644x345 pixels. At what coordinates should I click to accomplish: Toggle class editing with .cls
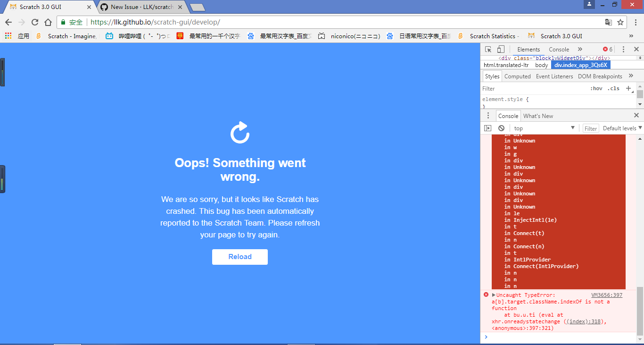[614, 88]
